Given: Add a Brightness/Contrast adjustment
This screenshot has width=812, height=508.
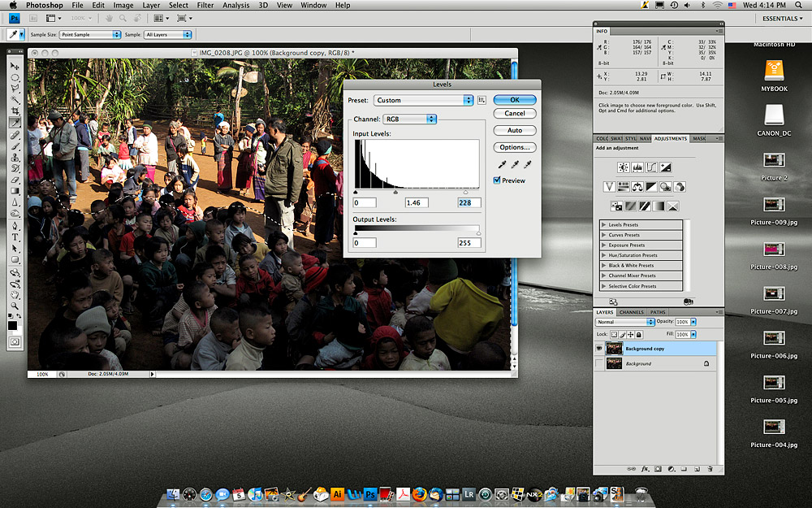Looking at the screenshot, I should click(x=623, y=167).
